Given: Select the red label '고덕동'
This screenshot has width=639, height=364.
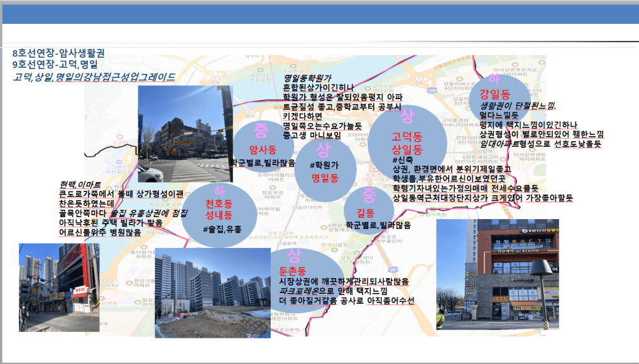Looking at the screenshot, I should coord(407,137).
